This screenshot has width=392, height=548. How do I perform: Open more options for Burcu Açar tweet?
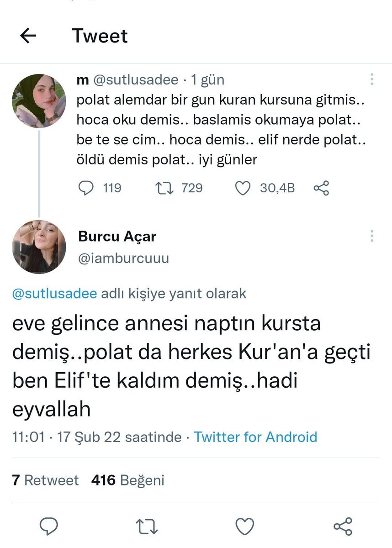pos(372,236)
